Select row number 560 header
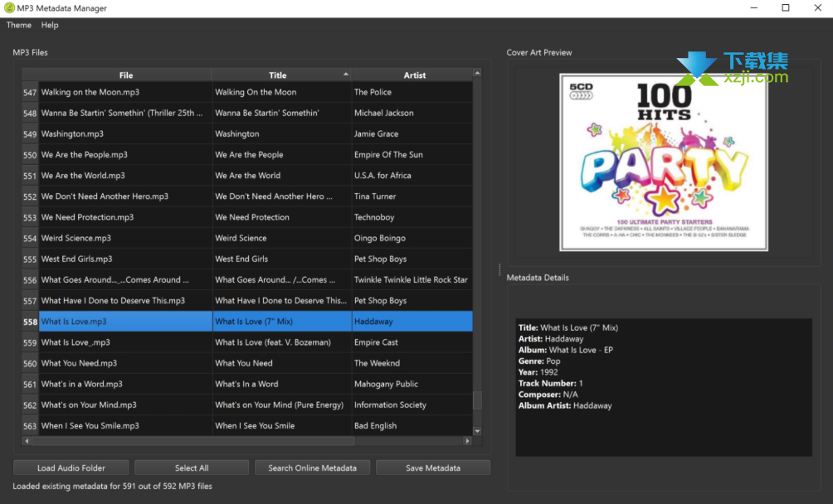Screen dimensions: 833x504 click(x=30, y=363)
